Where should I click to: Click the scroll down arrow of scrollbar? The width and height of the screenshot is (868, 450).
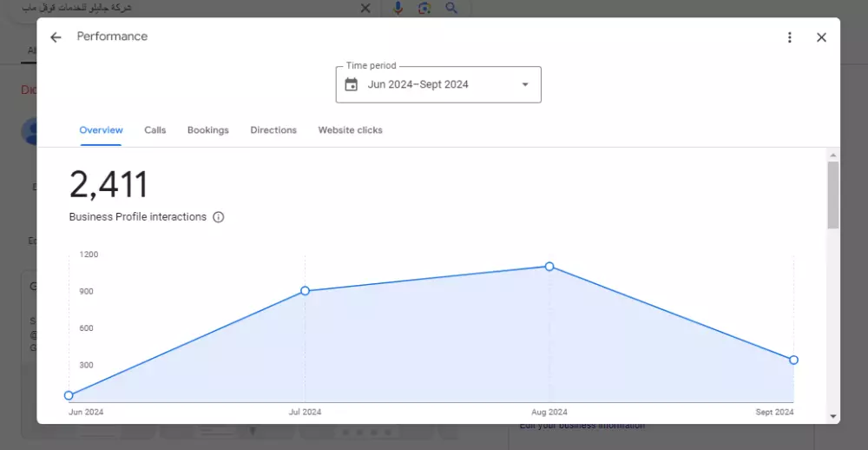[833, 416]
